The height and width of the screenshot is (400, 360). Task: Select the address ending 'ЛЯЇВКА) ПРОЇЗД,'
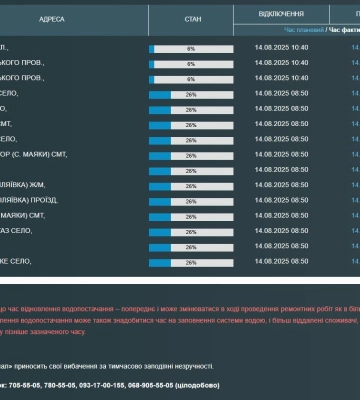(x=29, y=200)
